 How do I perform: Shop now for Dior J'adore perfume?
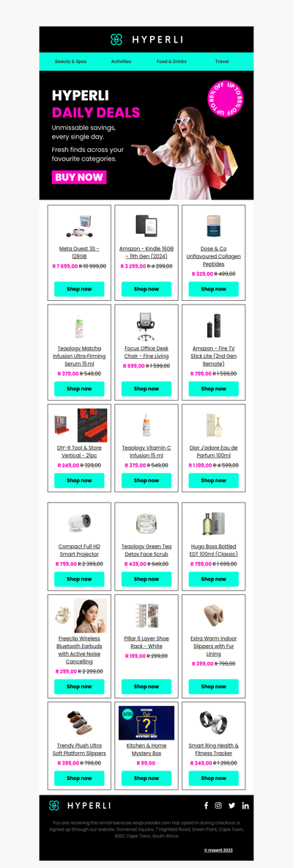(x=213, y=481)
